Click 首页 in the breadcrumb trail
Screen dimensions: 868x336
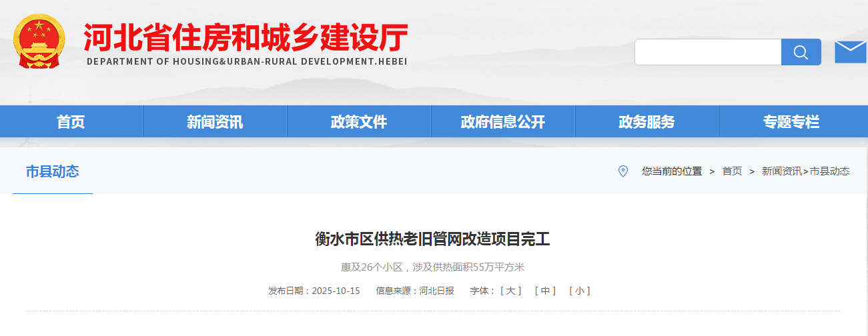[732, 171]
